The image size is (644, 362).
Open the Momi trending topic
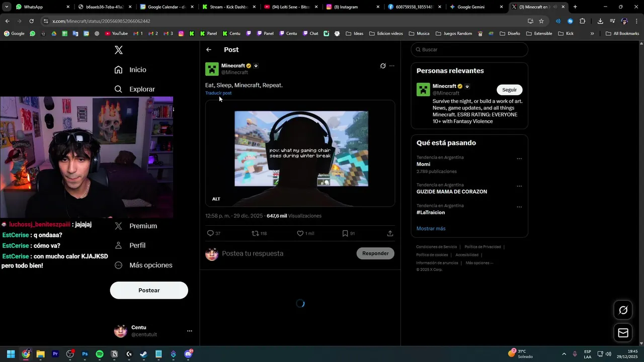(423, 164)
